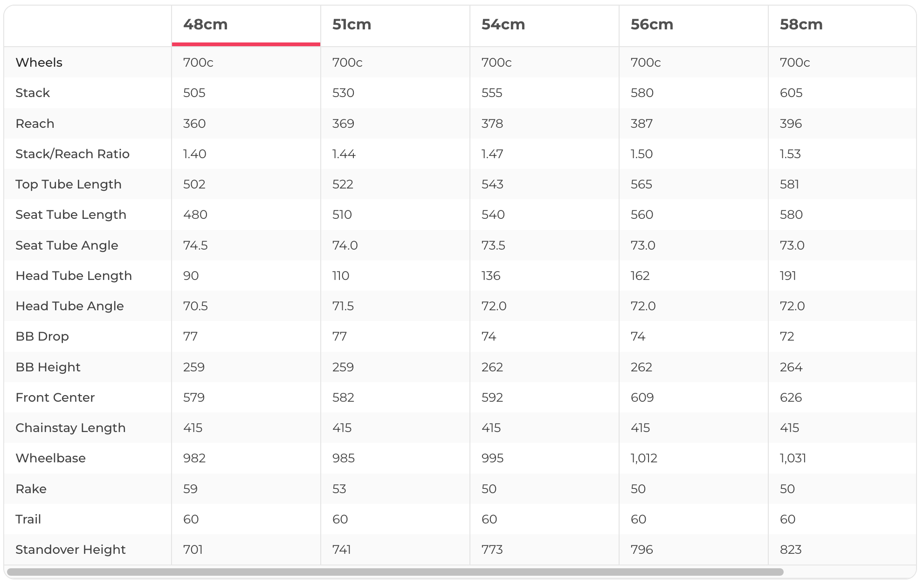
Task: Select the Standover Height row label
Action: 70,550
